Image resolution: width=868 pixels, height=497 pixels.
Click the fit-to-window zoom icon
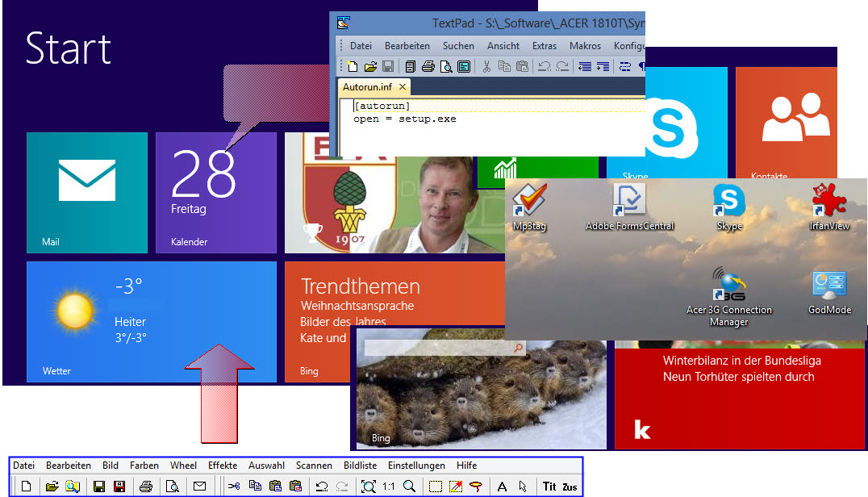(x=368, y=487)
